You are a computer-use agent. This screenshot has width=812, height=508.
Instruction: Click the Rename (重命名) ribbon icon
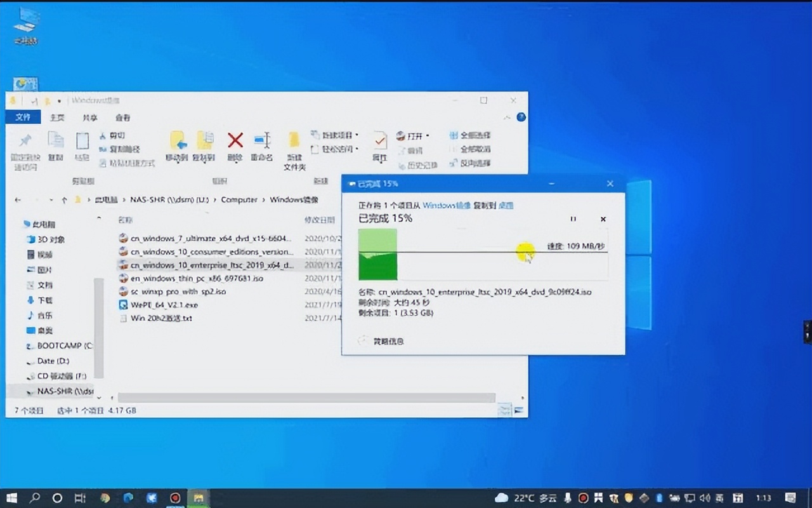[x=262, y=141]
